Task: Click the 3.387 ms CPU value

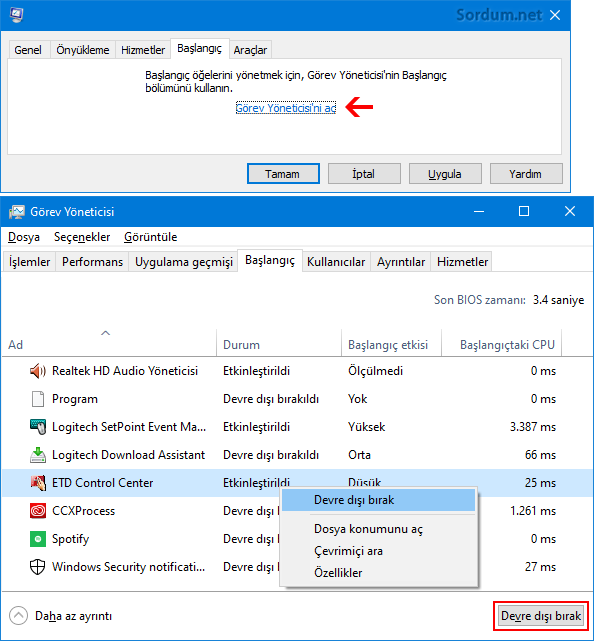Action: pyautogui.click(x=533, y=427)
